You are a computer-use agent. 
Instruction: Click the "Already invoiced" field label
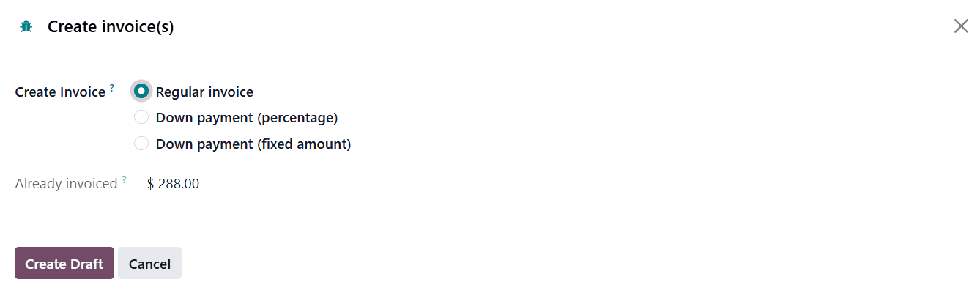(x=66, y=184)
